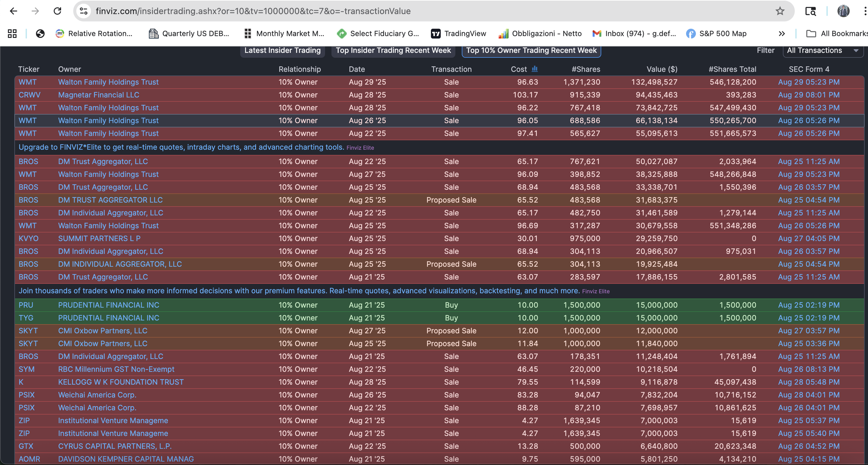This screenshot has width=868, height=465.
Task: Open the Relative Rotation bookmark
Action: [94, 33]
